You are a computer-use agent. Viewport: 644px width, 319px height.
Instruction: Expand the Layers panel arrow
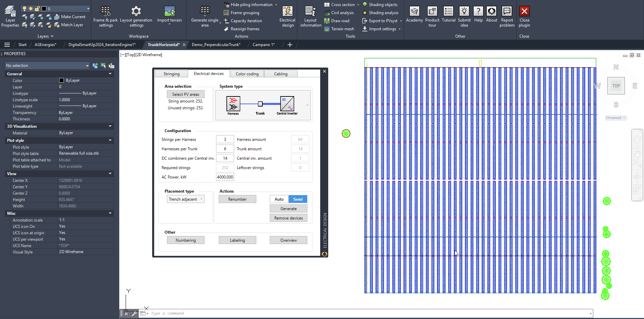pos(52,36)
